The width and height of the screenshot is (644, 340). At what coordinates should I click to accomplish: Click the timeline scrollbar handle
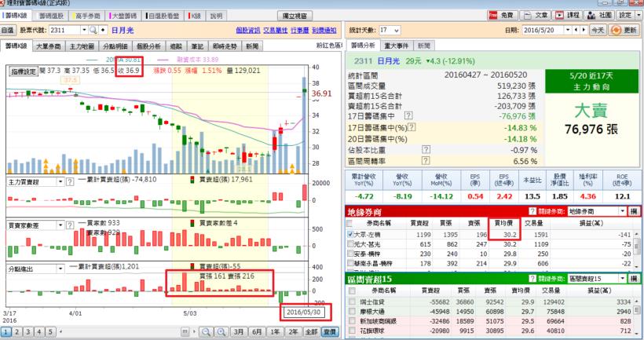click(x=185, y=331)
